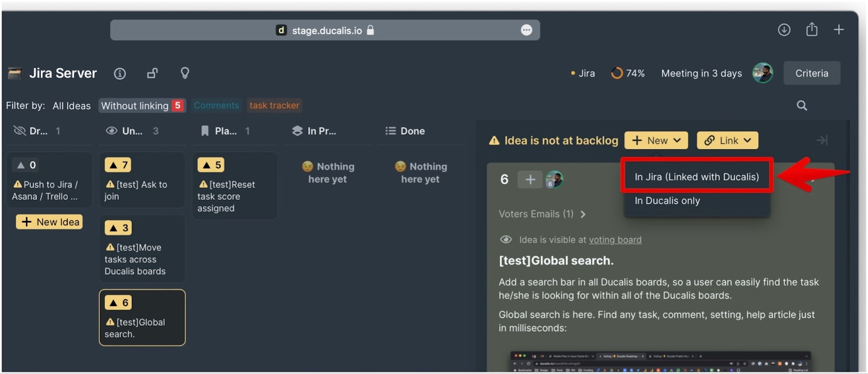Select the 'Without linking' filter
This screenshot has width=868, height=374.
(142, 106)
